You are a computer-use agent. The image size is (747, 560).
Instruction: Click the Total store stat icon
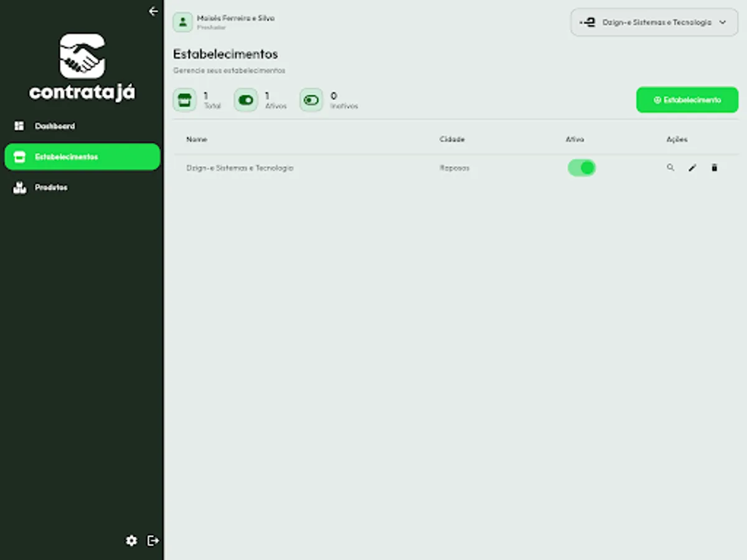tap(184, 100)
